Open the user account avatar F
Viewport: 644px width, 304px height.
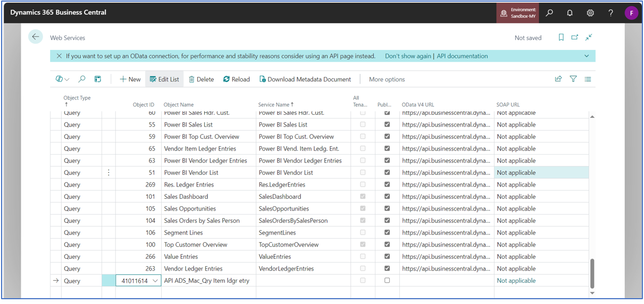pos(631,13)
